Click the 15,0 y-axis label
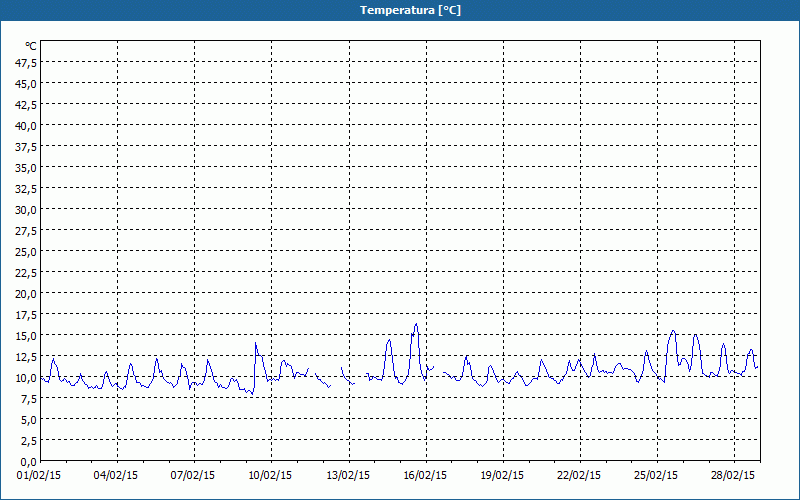Viewport: 800px width, 500px height. (26, 336)
